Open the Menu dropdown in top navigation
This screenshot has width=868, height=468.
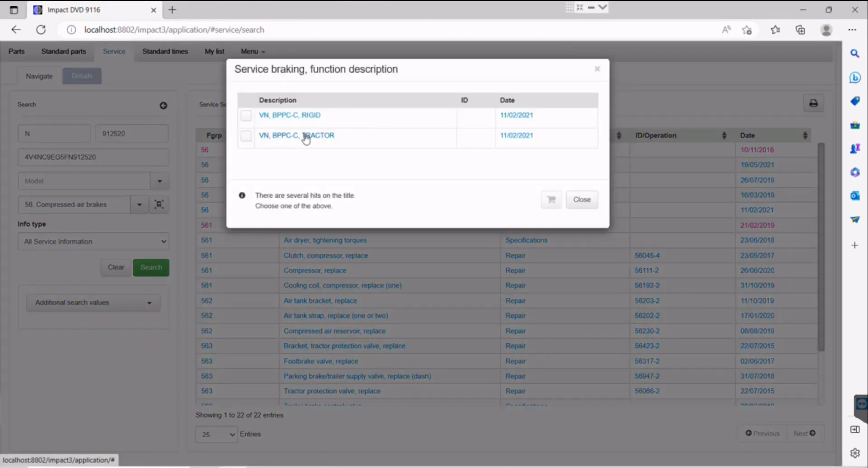[252, 51]
